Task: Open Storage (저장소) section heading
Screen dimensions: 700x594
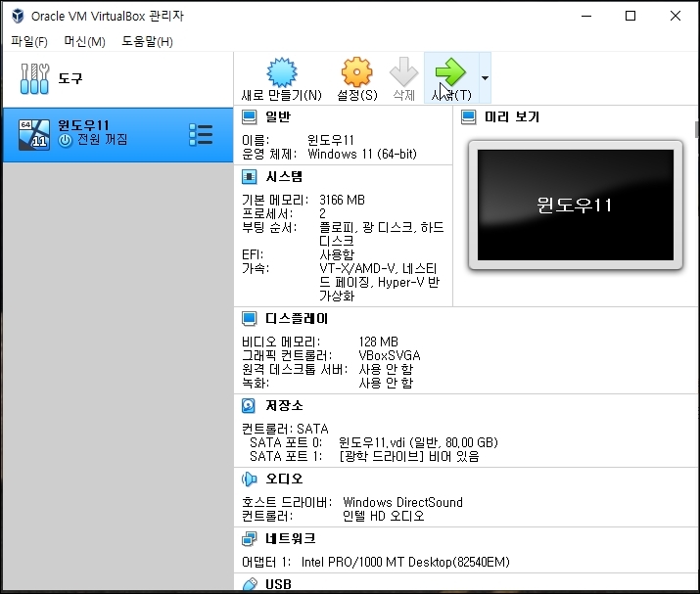Action: 284,406
